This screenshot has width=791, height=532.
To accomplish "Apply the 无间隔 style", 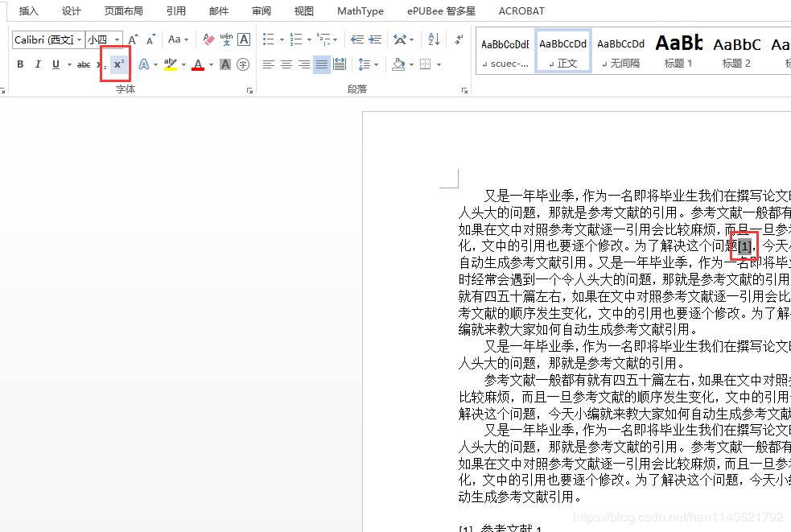I will [621, 51].
